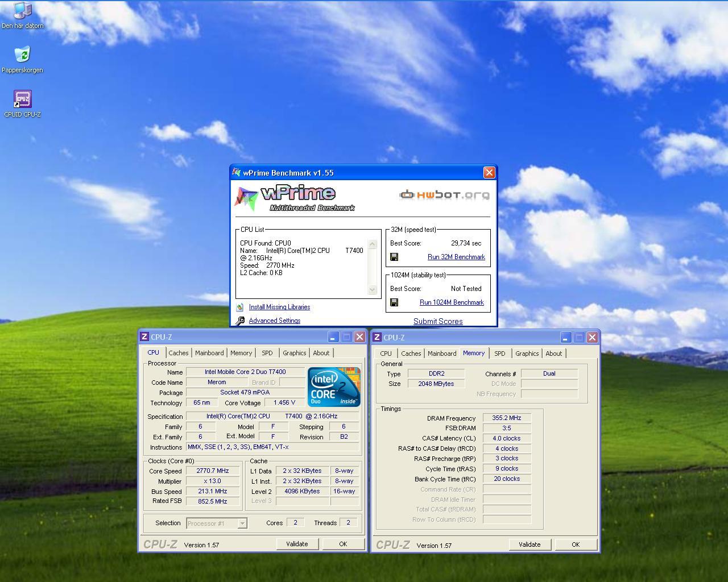728x582 pixels.
Task: Switch to About tab in left CPU-Z
Action: [321, 353]
